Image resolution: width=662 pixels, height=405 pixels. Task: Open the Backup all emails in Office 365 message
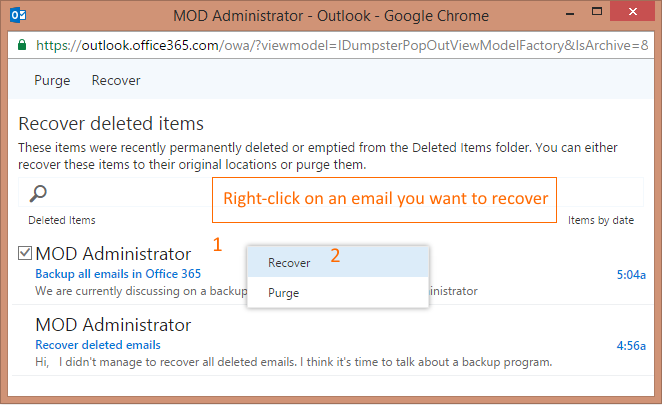click(x=118, y=274)
